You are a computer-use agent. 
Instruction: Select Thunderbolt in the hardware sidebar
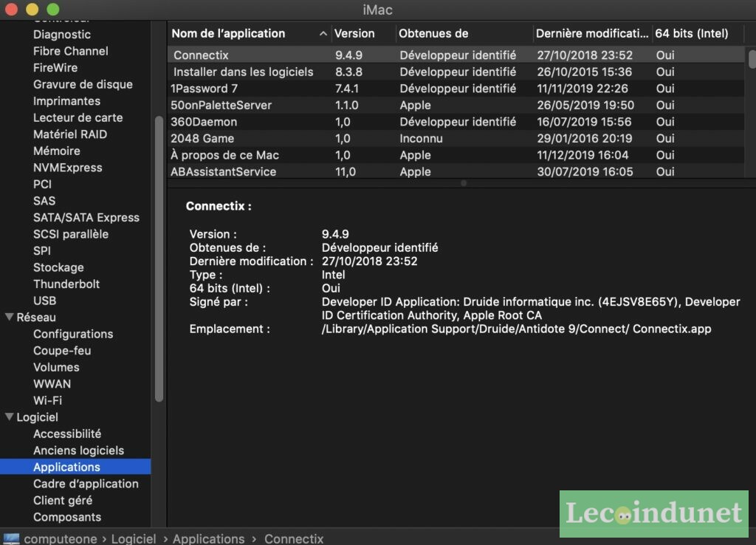tap(66, 284)
